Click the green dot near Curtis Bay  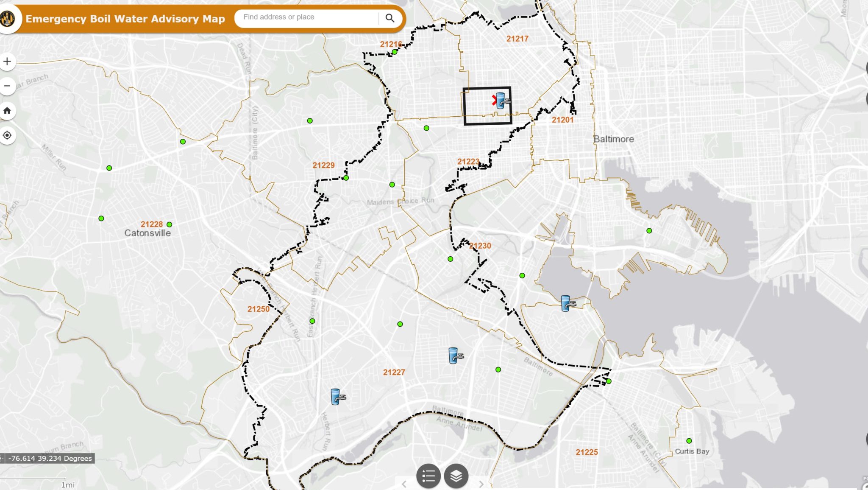point(689,441)
